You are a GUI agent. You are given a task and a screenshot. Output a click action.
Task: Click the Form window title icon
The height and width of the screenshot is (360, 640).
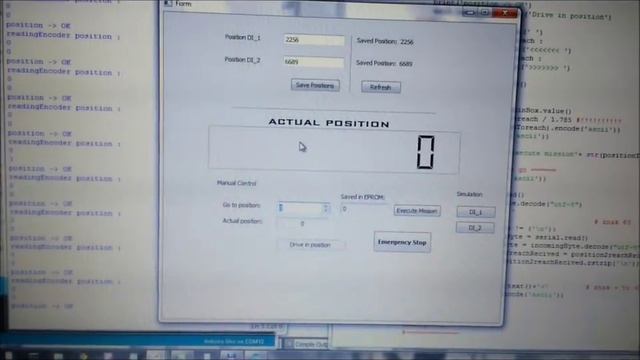pyautogui.click(x=168, y=3)
